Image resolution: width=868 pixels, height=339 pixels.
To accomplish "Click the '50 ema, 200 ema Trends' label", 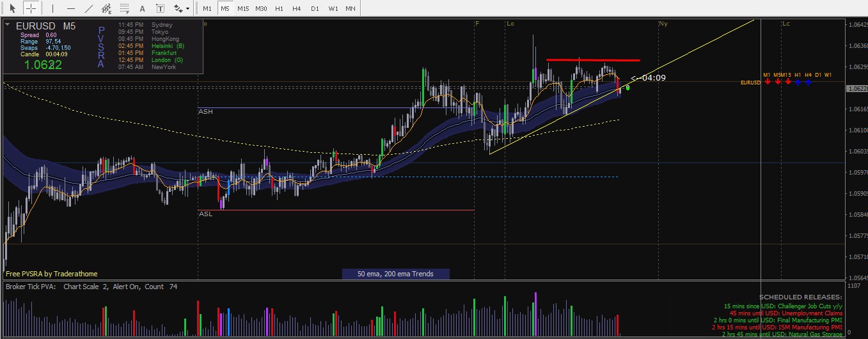I will click(x=395, y=274).
